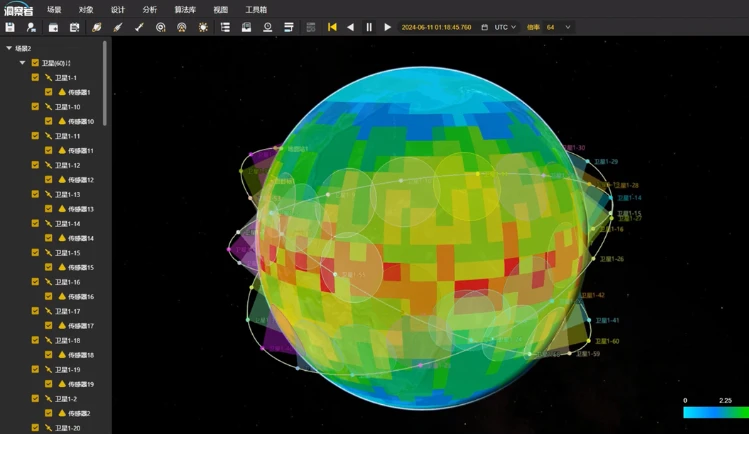The image size is (750, 450).
Task: Toggle the 传感器10 checkbox
Action: (49, 121)
